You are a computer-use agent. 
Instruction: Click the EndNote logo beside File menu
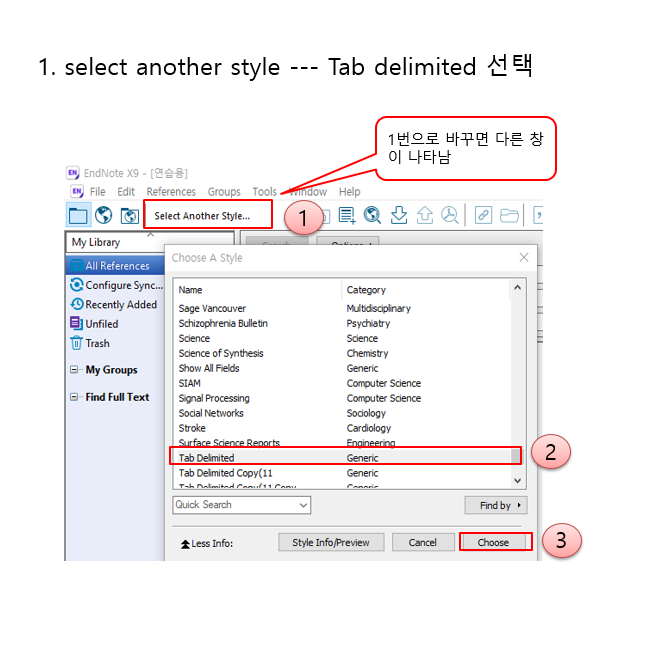pos(77,191)
